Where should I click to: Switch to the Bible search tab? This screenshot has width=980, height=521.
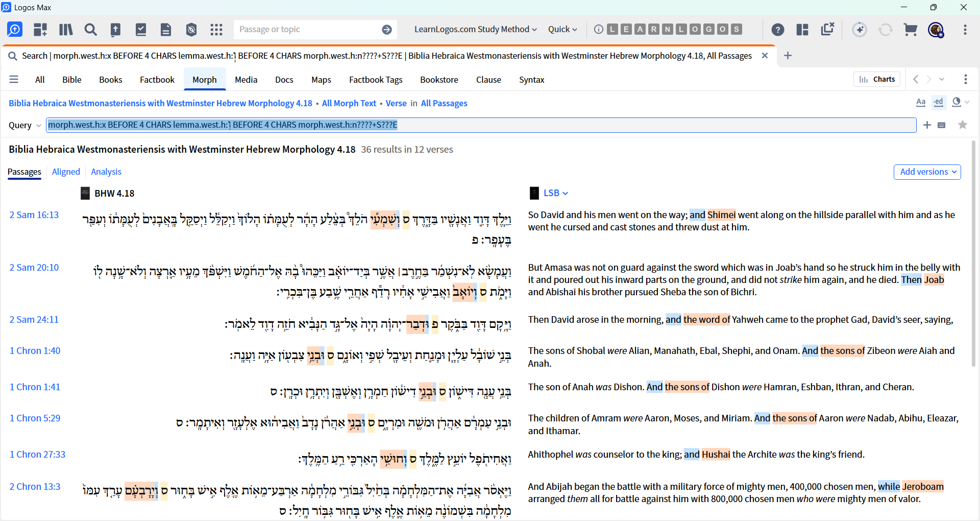click(x=72, y=80)
